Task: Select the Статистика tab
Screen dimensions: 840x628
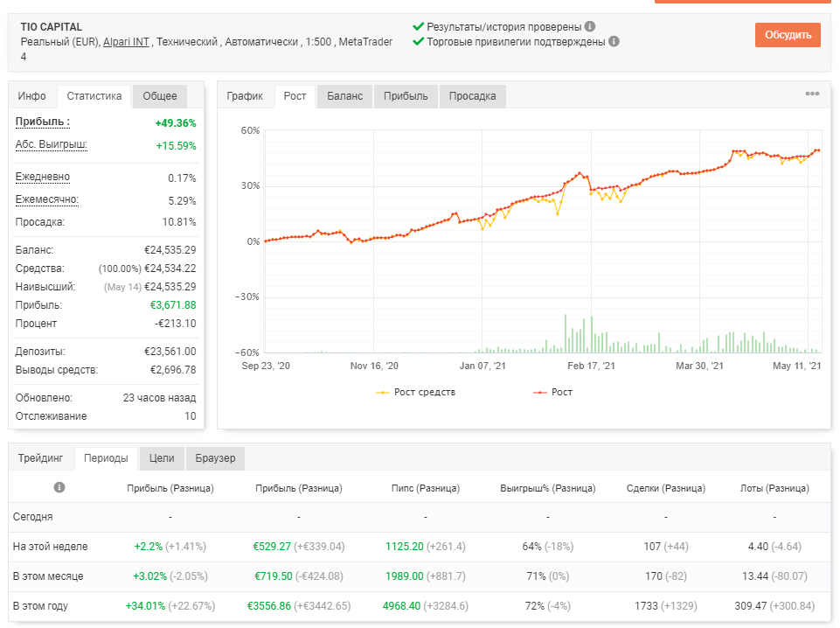Action: point(94,96)
